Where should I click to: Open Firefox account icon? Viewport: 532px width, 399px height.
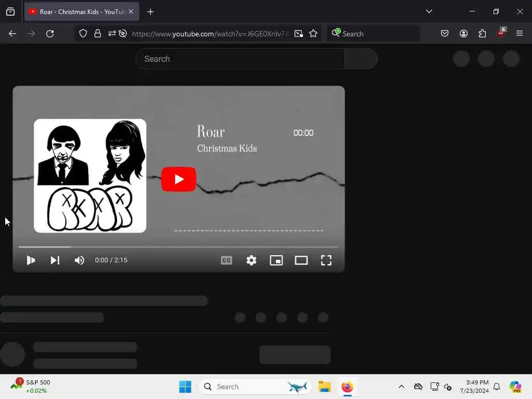pyautogui.click(x=463, y=33)
